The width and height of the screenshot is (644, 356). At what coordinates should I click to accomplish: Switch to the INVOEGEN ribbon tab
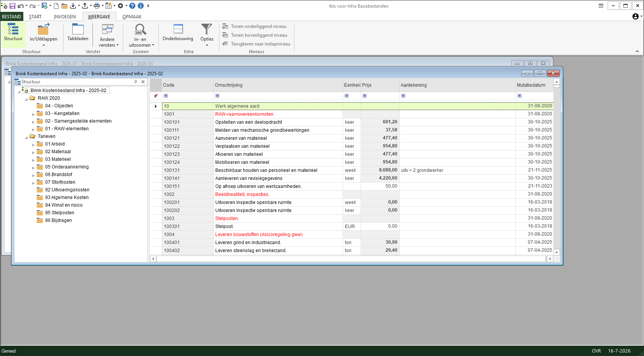(x=65, y=16)
